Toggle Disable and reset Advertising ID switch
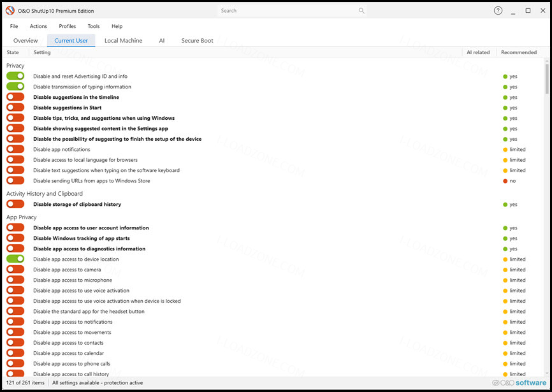 [15, 76]
